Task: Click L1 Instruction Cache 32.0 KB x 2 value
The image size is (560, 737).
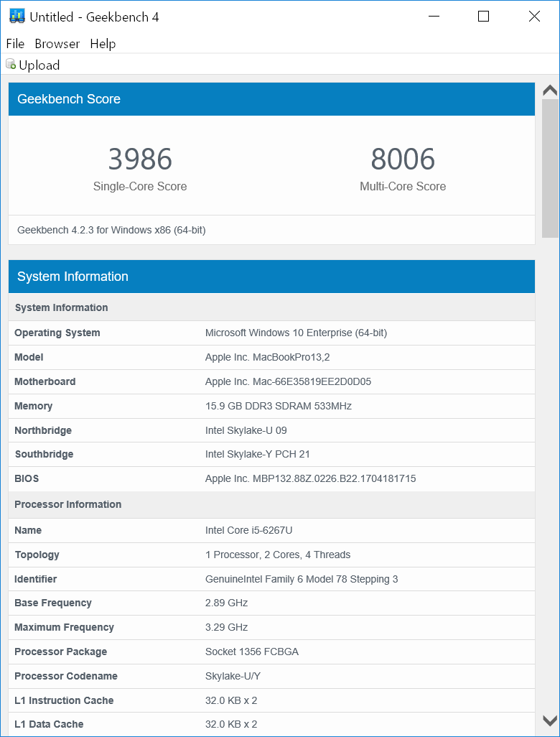Action: click(231, 700)
